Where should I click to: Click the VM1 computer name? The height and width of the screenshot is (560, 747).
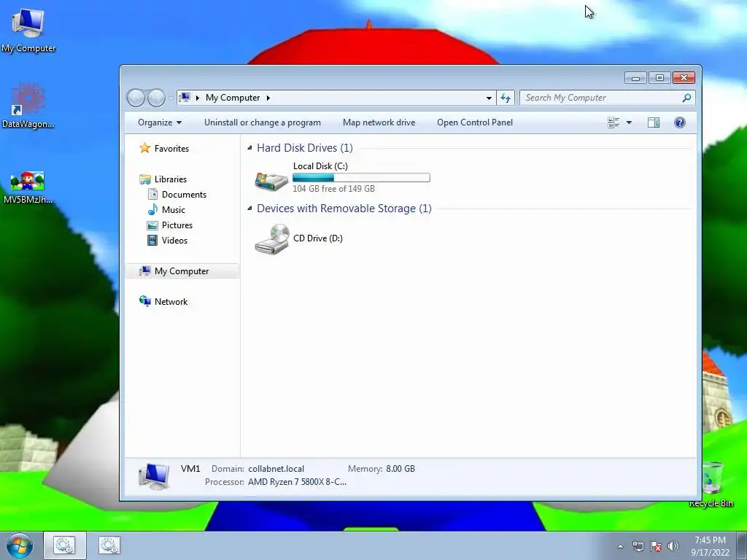coord(190,469)
